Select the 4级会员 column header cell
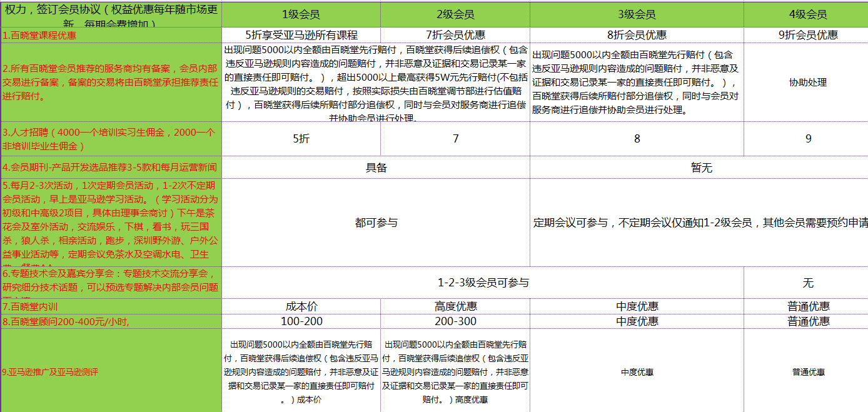Screen dimensions: 868x412 pyautogui.click(x=806, y=14)
